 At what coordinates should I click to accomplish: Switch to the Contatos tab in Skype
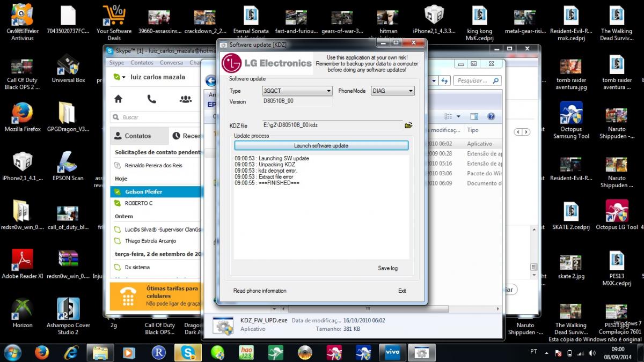[139, 136]
